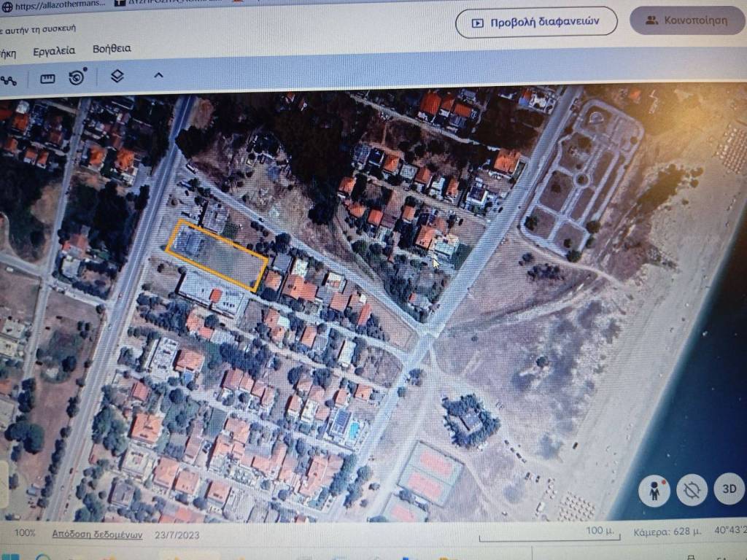Click the 100% loading status indicator

25,533
